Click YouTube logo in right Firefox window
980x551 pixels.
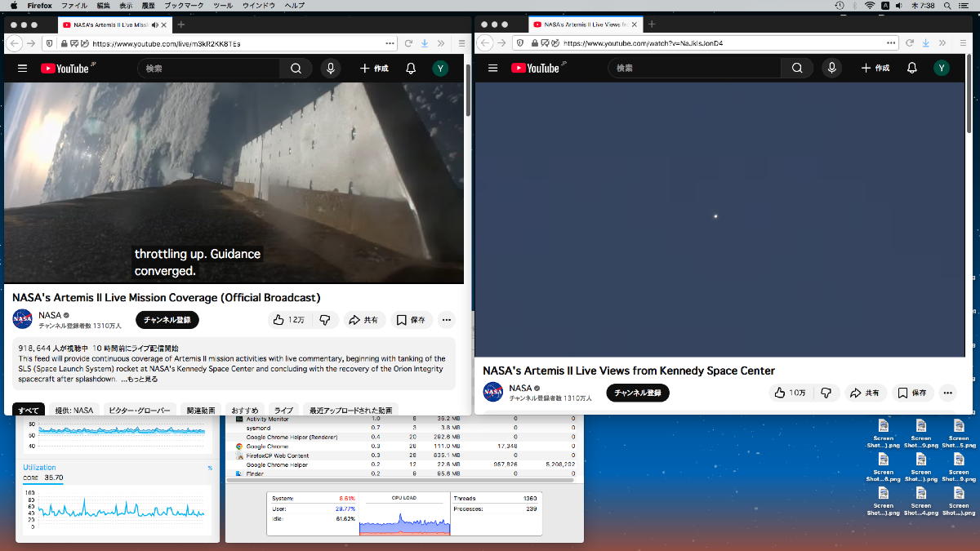[537, 69]
